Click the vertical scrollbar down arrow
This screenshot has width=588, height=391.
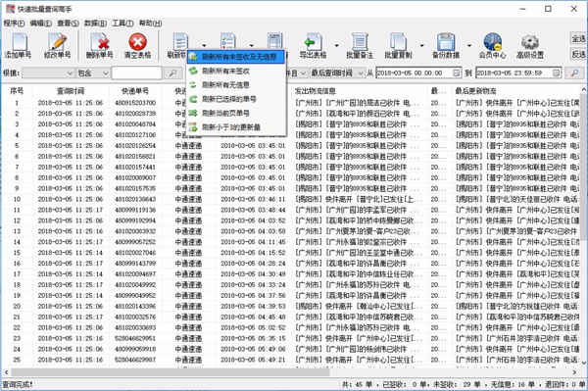[584, 364]
